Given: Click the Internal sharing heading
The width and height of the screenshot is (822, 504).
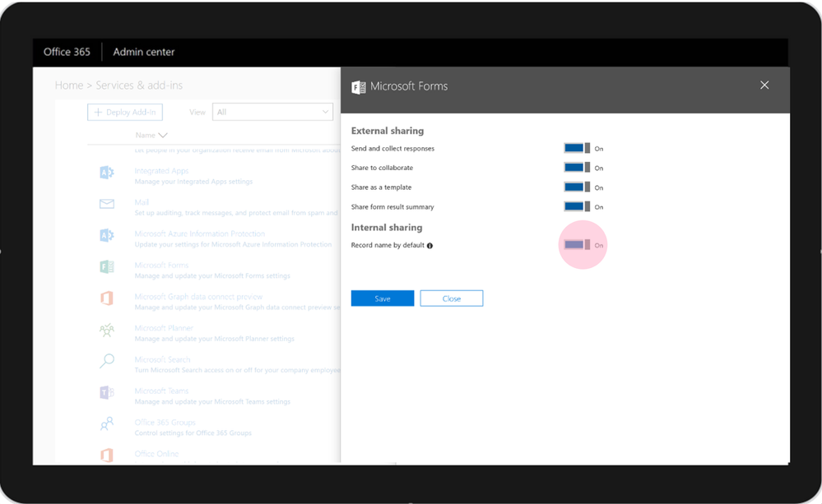Looking at the screenshot, I should pyautogui.click(x=387, y=228).
